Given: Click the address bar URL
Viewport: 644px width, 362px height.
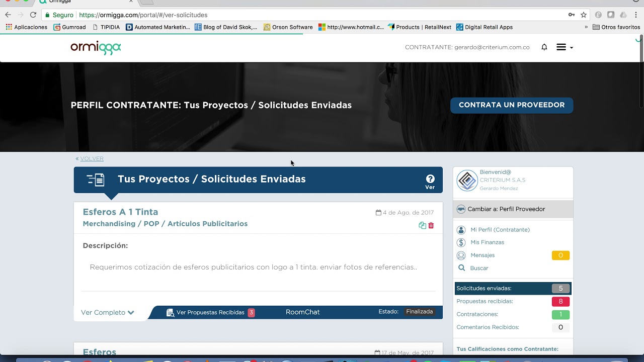Looking at the screenshot, I should (x=143, y=15).
